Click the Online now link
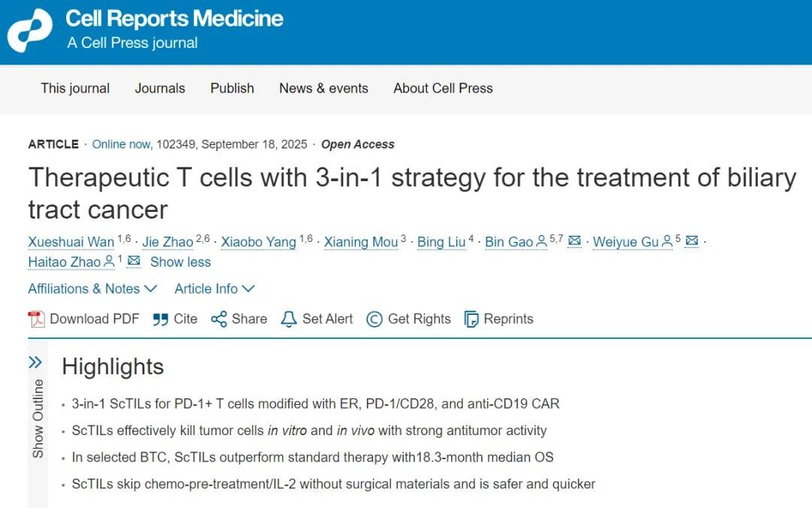Image resolution: width=812 pixels, height=508 pixels. pyautogui.click(x=122, y=144)
